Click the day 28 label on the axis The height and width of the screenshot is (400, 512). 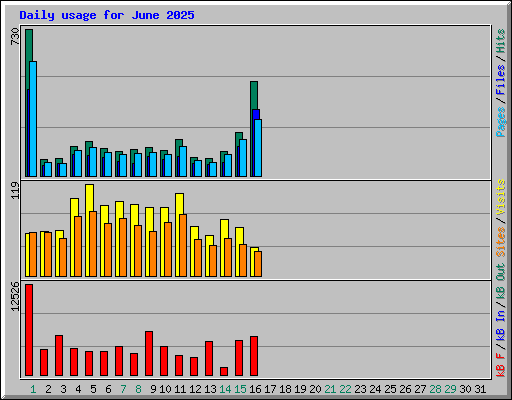(435, 389)
